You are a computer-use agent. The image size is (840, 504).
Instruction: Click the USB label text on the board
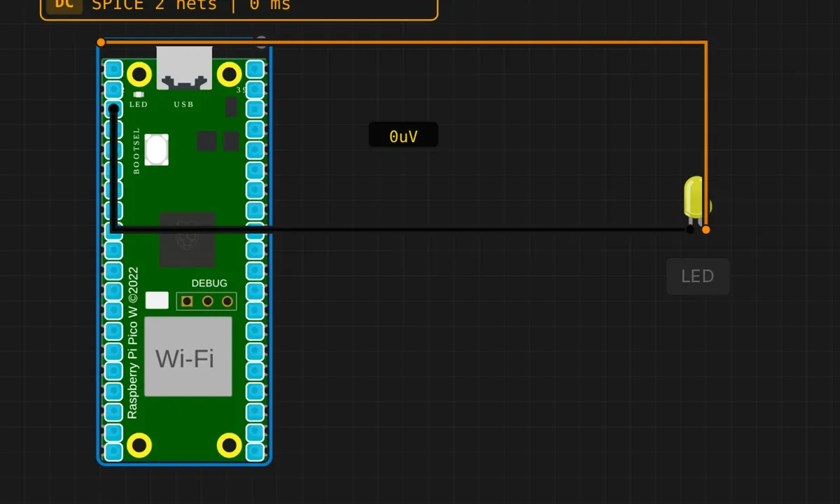tap(183, 104)
